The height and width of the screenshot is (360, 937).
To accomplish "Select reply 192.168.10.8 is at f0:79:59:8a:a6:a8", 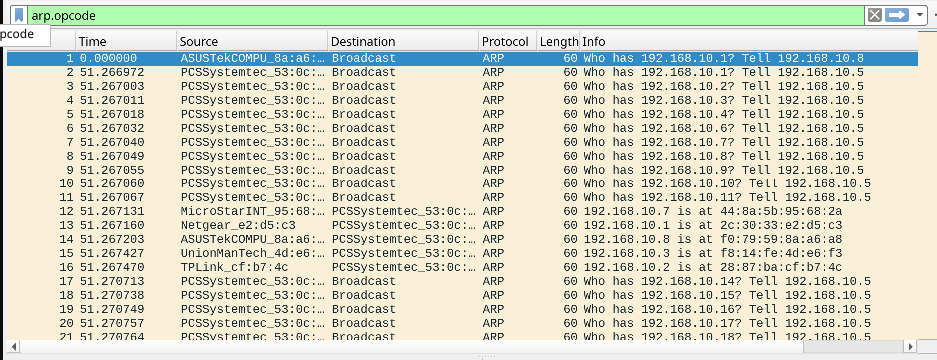I will (x=462, y=239).
